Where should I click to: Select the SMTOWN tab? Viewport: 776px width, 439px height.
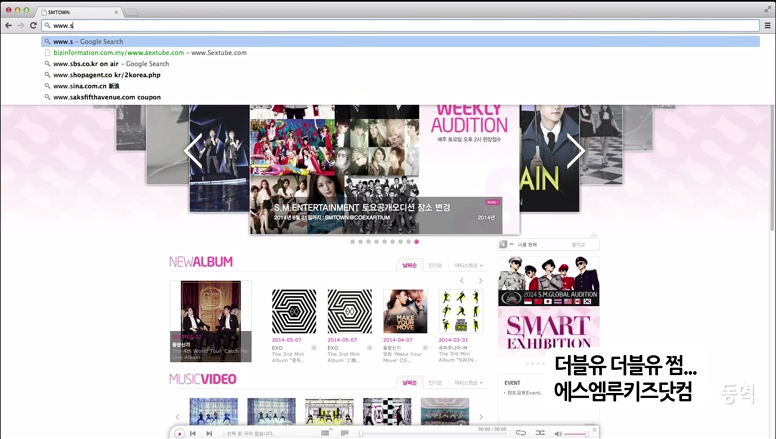tap(79, 12)
